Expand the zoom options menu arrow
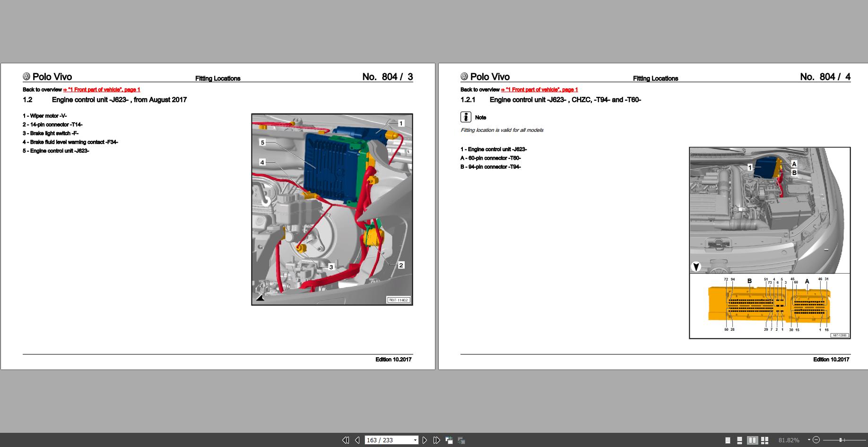Screen dimensions: 868x447 point(809,440)
